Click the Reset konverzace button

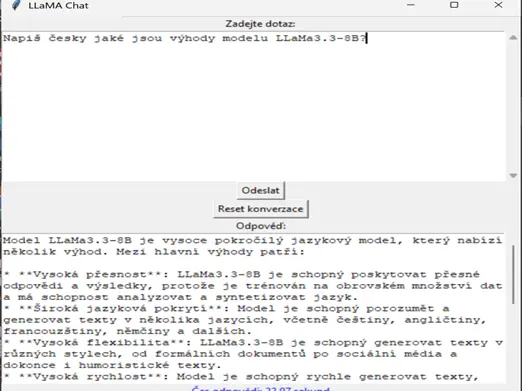click(x=261, y=209)
